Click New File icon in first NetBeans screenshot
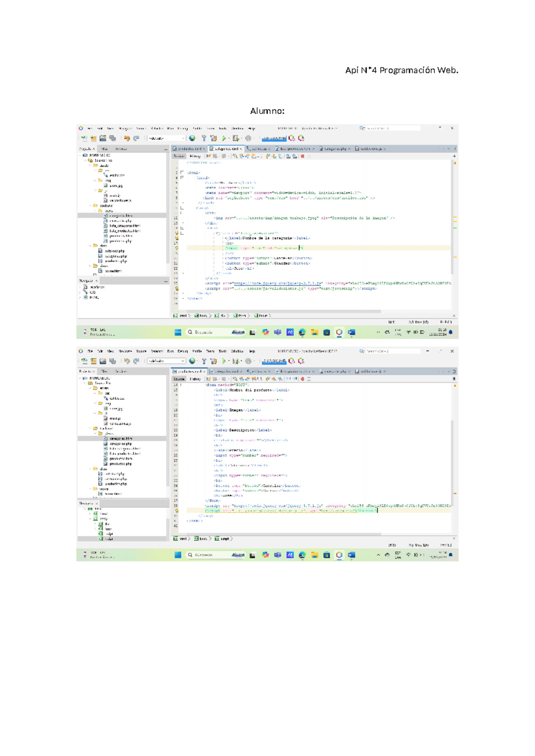Screen dimensions: 535x756 84,138
